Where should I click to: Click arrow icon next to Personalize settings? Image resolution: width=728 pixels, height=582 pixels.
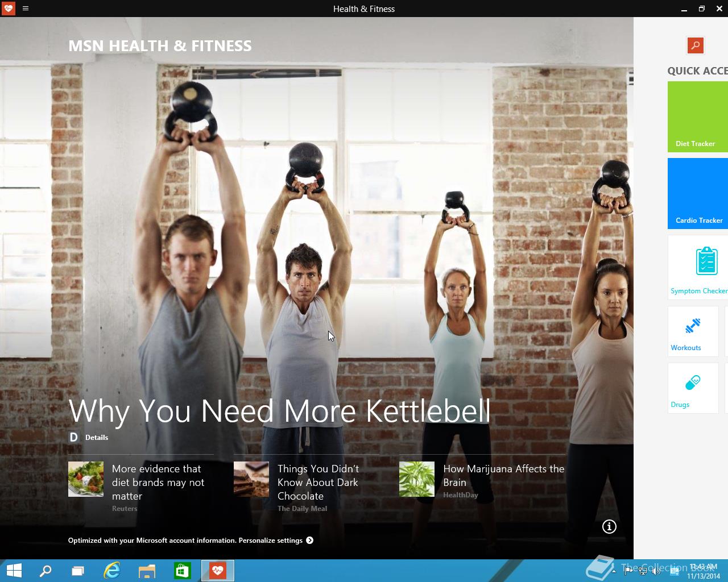coord(309,541)
